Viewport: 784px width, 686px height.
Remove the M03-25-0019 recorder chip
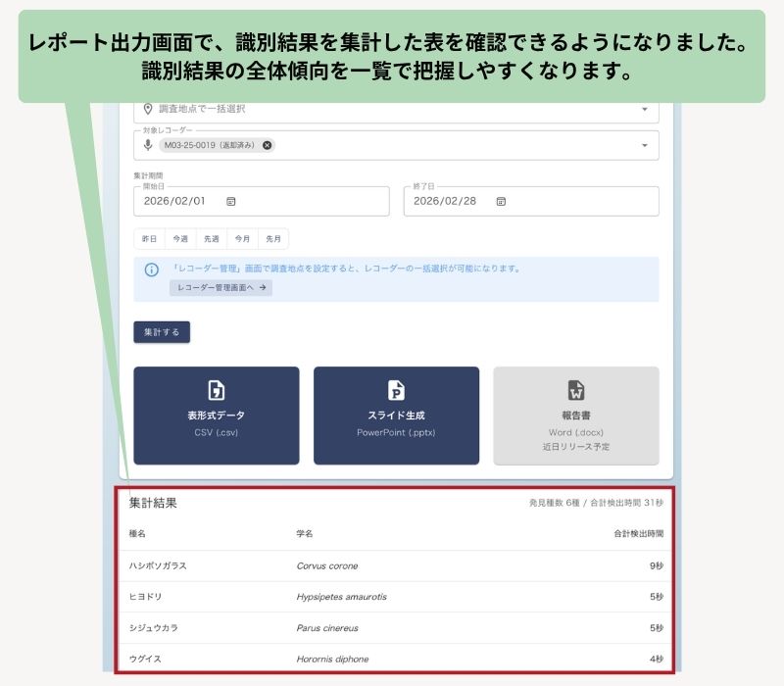point(267,145)
